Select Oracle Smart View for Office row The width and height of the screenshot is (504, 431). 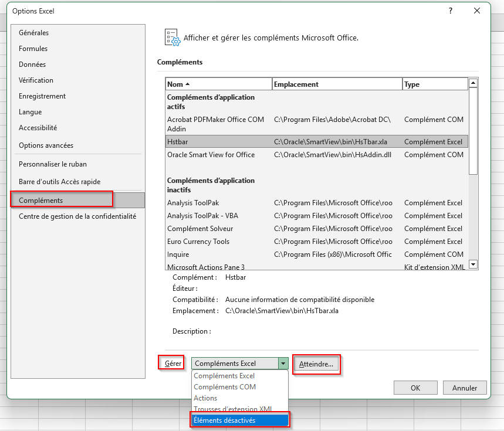coord(211,155)
